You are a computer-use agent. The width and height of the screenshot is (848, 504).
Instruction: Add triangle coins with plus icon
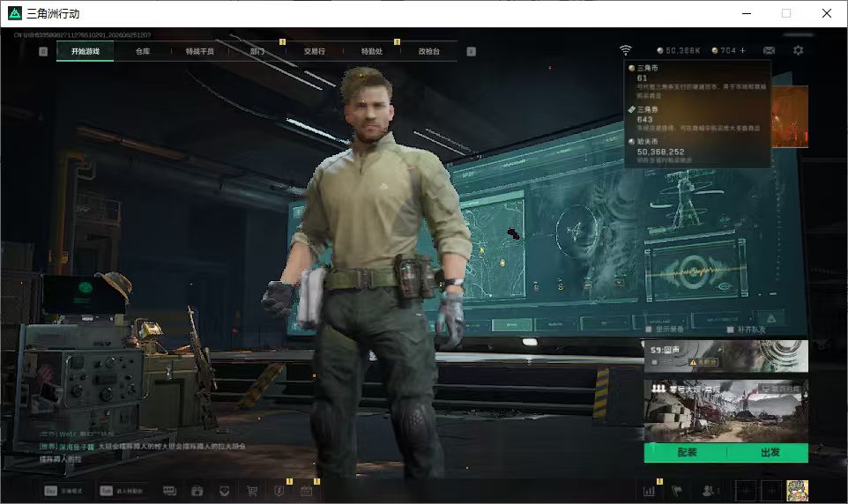point(742,50)
